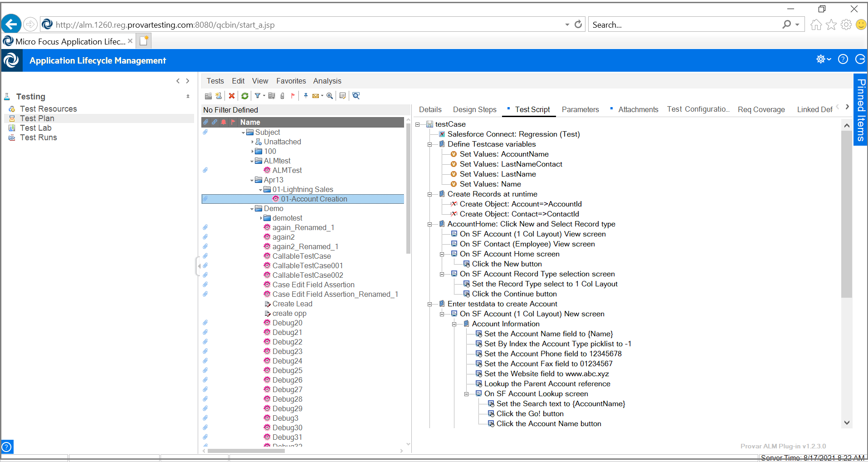Screen dimensions: 868x462
Task: Click the script pane scroll-down arrow
Action: pyautogui.click(x=847, y=423)
